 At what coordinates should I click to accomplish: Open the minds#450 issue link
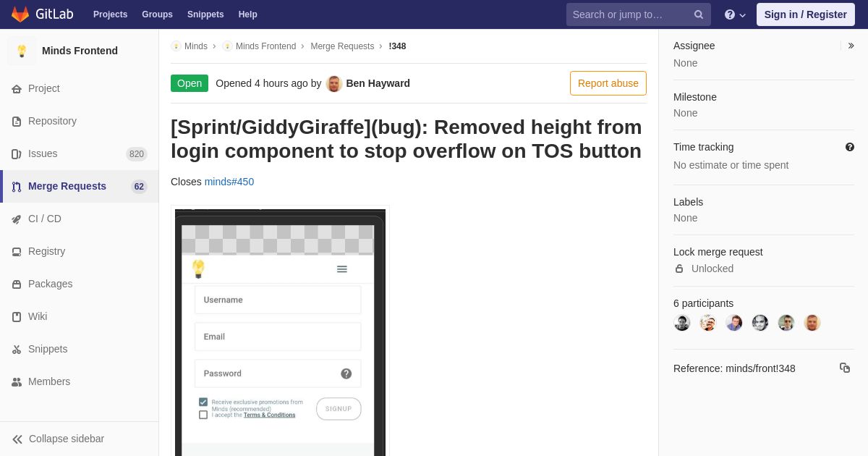pos(229,182)
